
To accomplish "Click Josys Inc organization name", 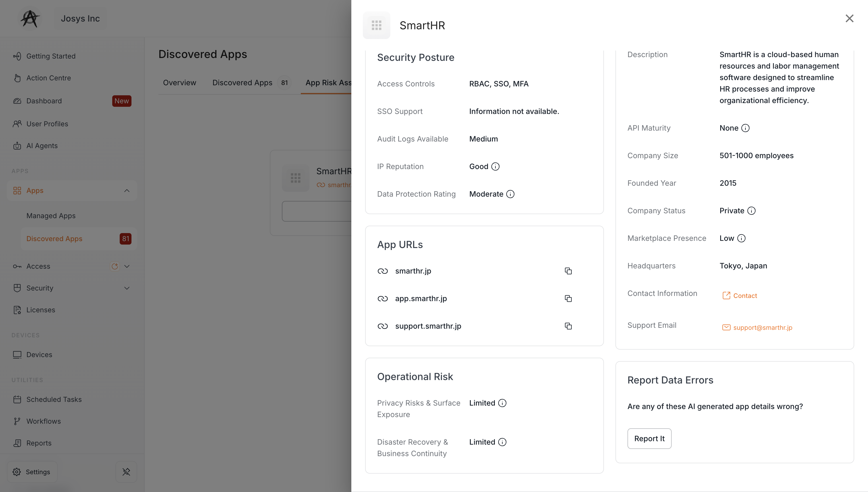I will (80, 19).
